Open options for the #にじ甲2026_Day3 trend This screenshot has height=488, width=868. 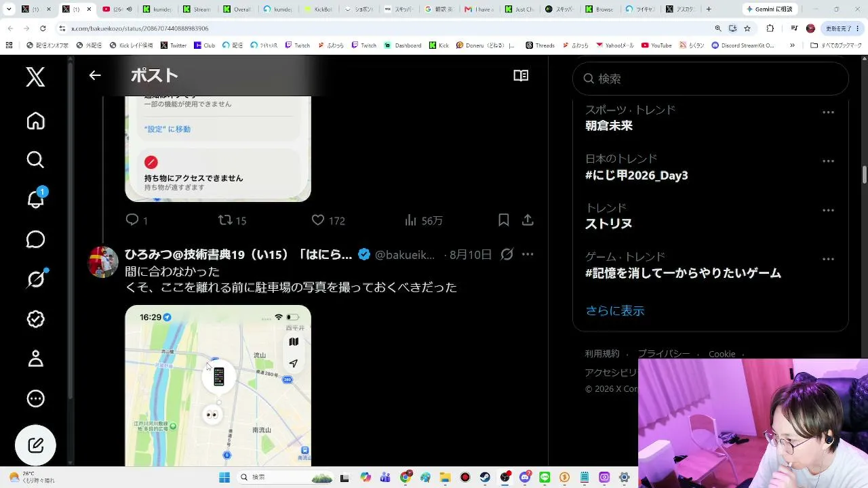[x=828, y=161]
